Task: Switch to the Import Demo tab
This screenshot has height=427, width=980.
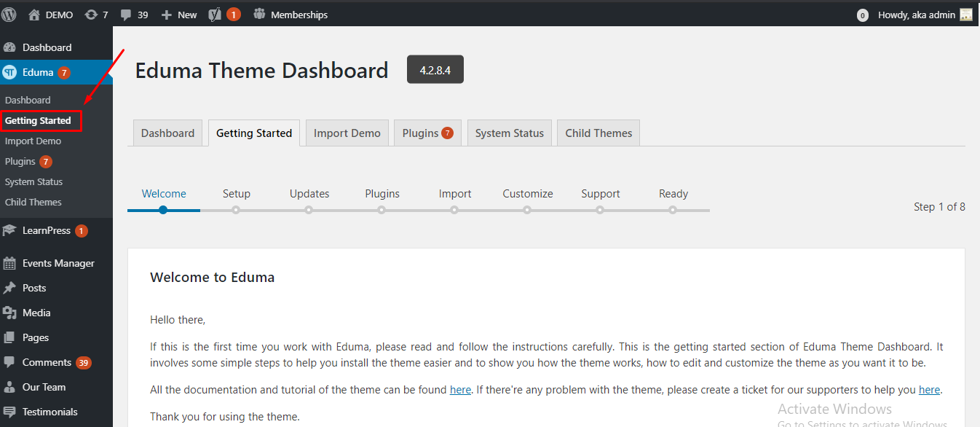Action: [347, 133]
